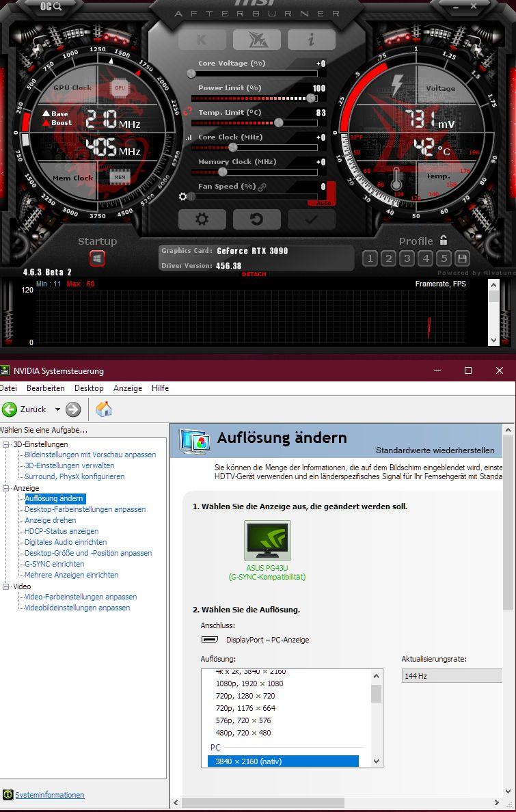Click the curve editor icon beside Core Clock
Screen dimensions: 516x812
[189, 138]
